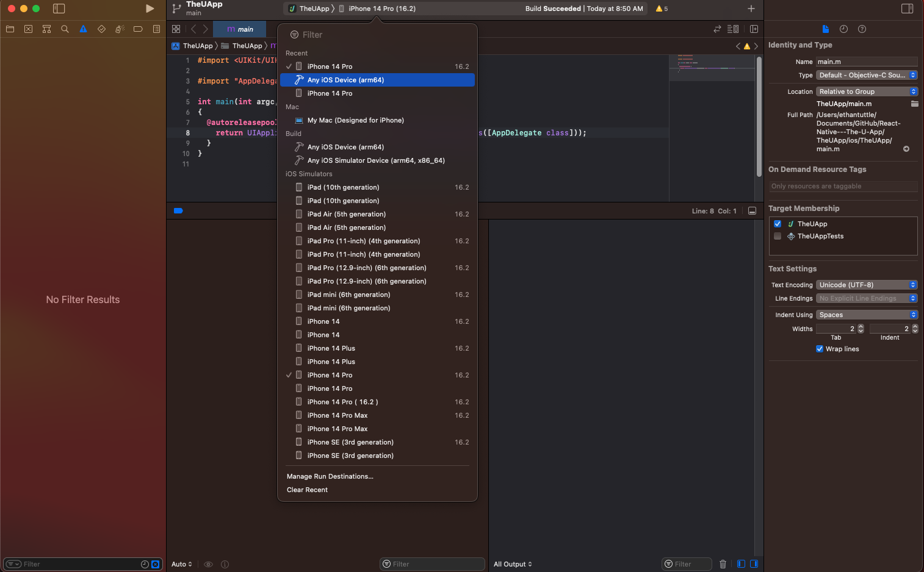
Task: Open the Indent Using Spaces dropdown
Action: click(x=867, y=315)
